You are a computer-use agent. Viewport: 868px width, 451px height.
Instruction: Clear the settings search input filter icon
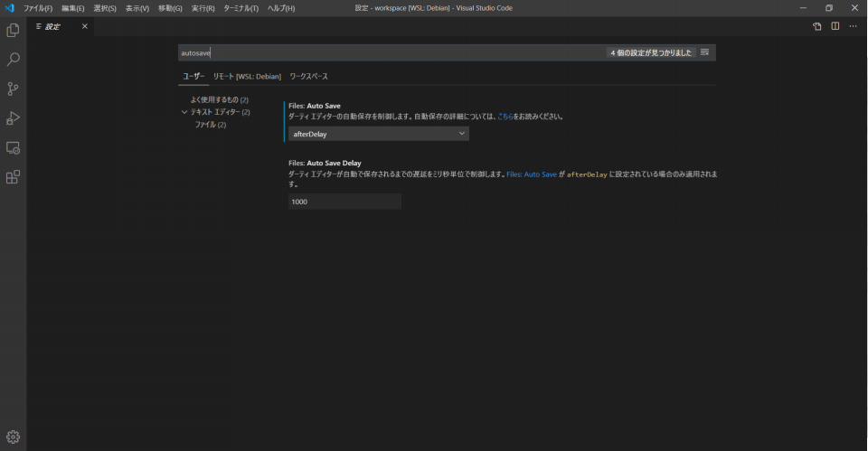click(x=704, y=52)
